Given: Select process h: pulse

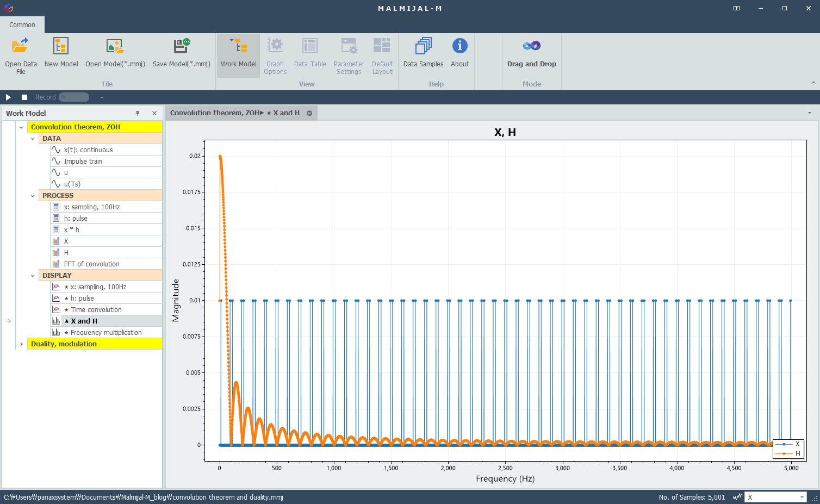Looking at the screenshot, I should tap(106, 218).
